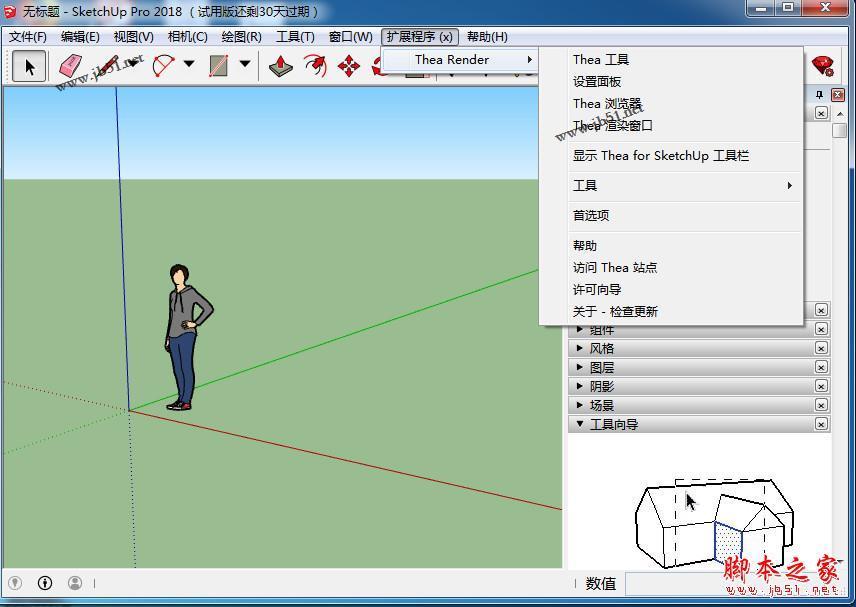Screen dimensions: 856x607
Task: Click the credits info icon in status bar
Action: (45, 583)
